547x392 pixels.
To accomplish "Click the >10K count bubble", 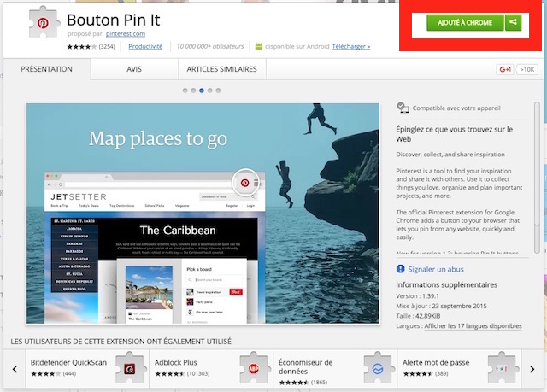I will point(527,69).
